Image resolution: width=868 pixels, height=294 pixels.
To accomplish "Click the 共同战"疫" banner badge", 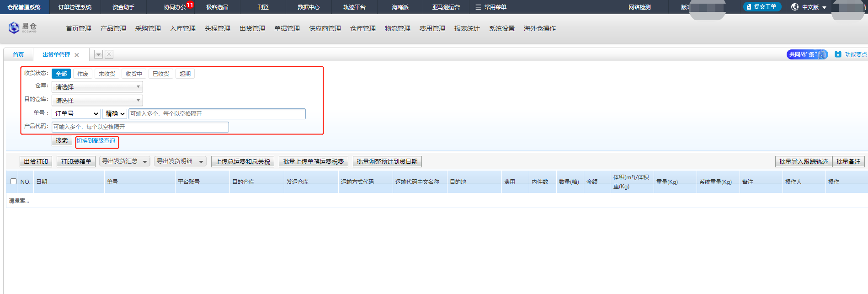I will [x=807, y=54].
